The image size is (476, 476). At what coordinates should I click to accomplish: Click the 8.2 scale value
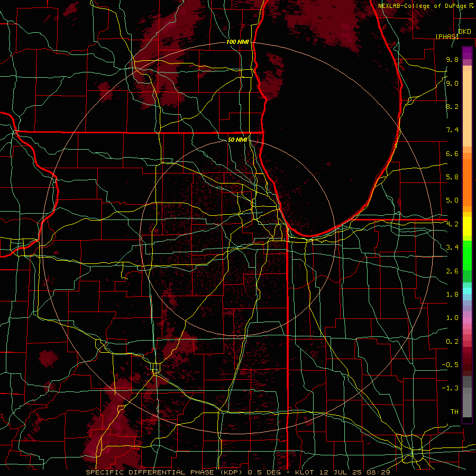pyautogui.click(x=452, y=106)
